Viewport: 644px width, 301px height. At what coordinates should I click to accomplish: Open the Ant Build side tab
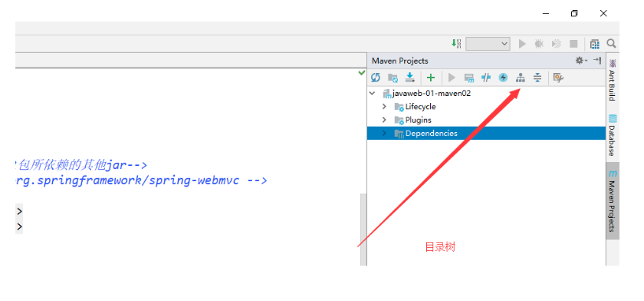coord(613,80)
